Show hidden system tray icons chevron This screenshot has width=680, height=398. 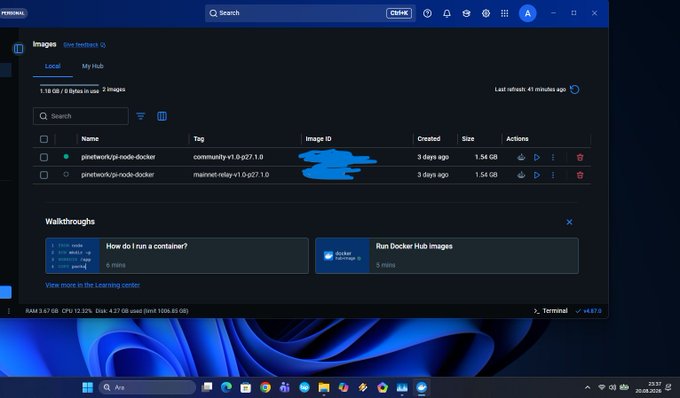pos(587,388)
